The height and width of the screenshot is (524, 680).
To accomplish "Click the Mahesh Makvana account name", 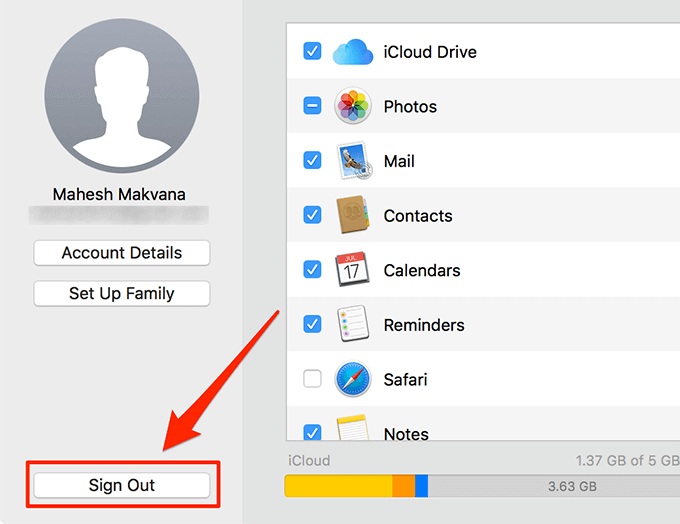I will click(x=119, y=194).
